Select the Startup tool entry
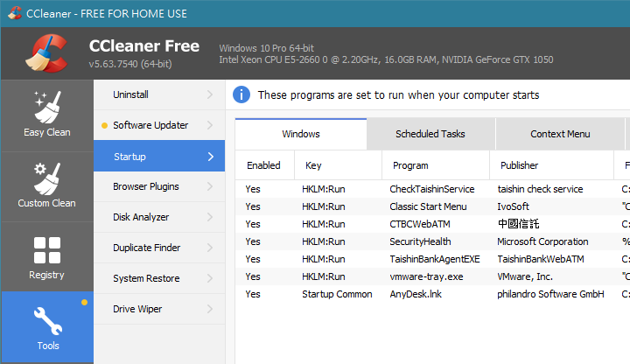Viewport: 630px width, 364px height. tap(159, 156)
